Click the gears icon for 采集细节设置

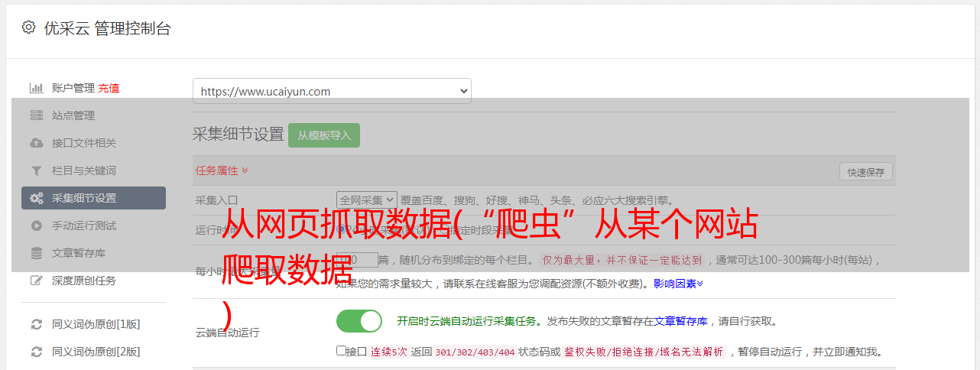pyautogui.click(x=36, y=198)
